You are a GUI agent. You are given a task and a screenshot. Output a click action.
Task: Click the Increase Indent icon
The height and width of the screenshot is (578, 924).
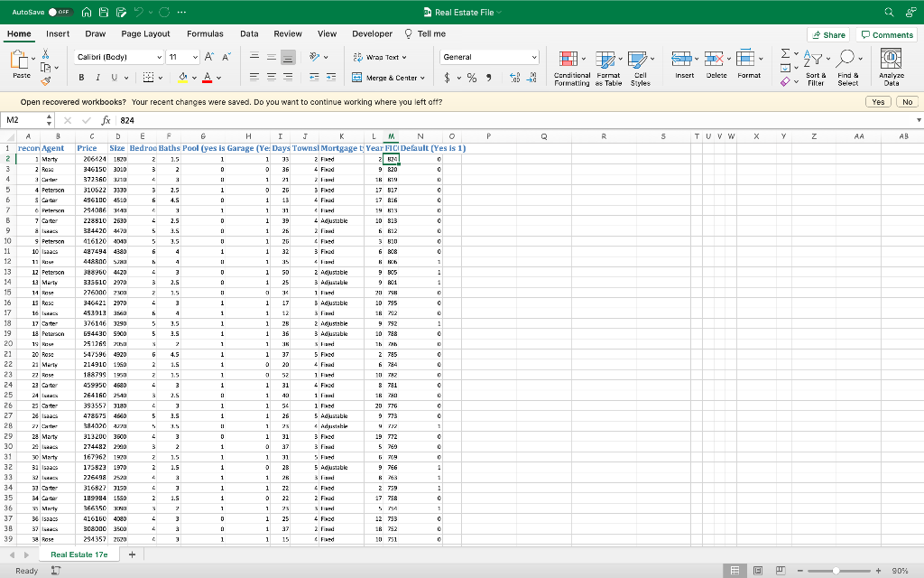331,78
